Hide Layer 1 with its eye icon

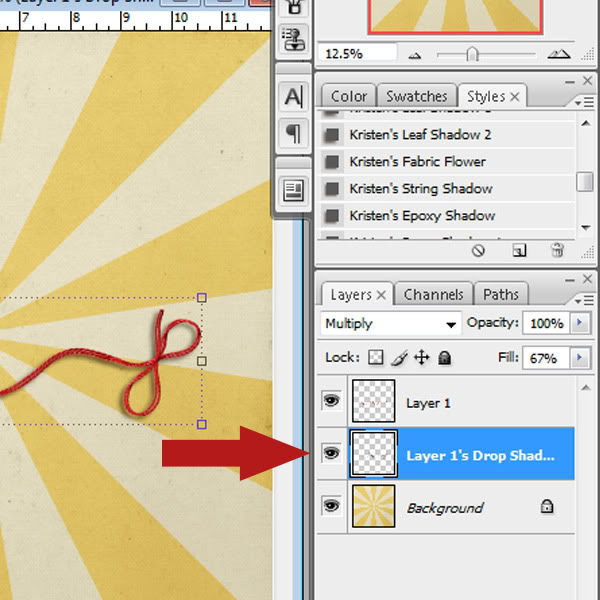[331, 401]
